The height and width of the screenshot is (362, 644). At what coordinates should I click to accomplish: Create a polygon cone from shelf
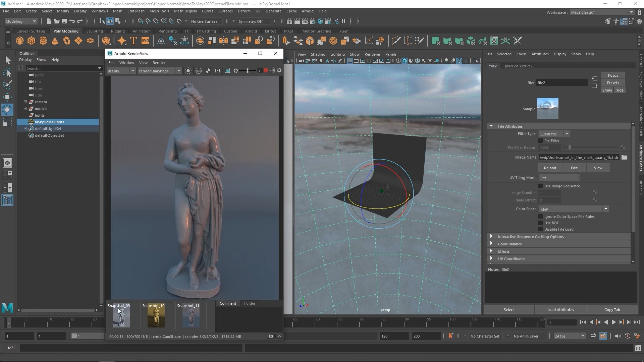(x=55, y=41)
